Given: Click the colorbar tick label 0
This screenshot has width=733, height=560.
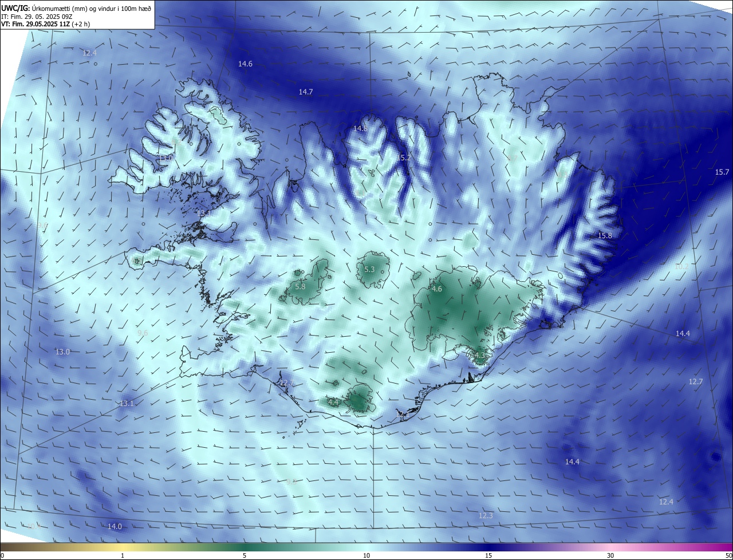Looking at the screenshot, I should pyautogui.click(x=2, y=555).
